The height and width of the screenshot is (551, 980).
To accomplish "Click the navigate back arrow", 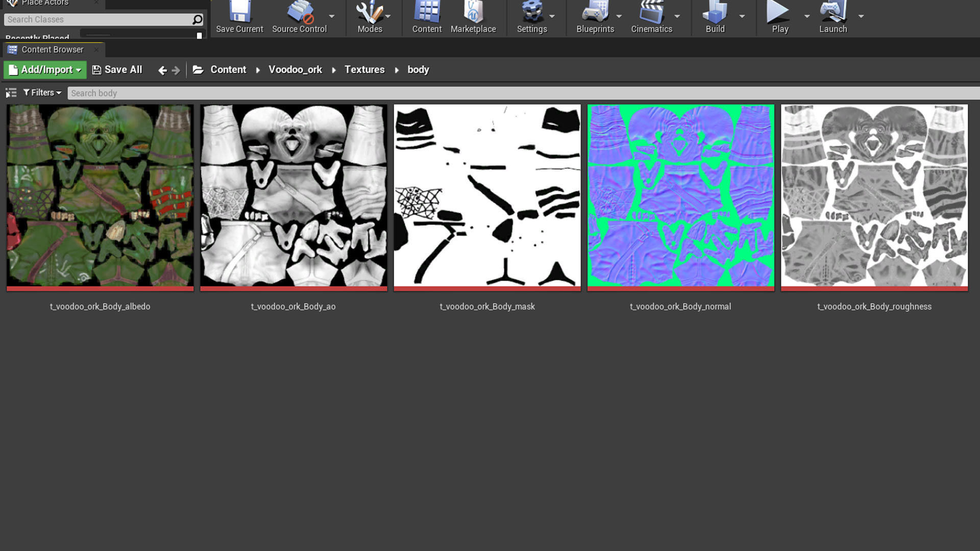I will [162, 70].
